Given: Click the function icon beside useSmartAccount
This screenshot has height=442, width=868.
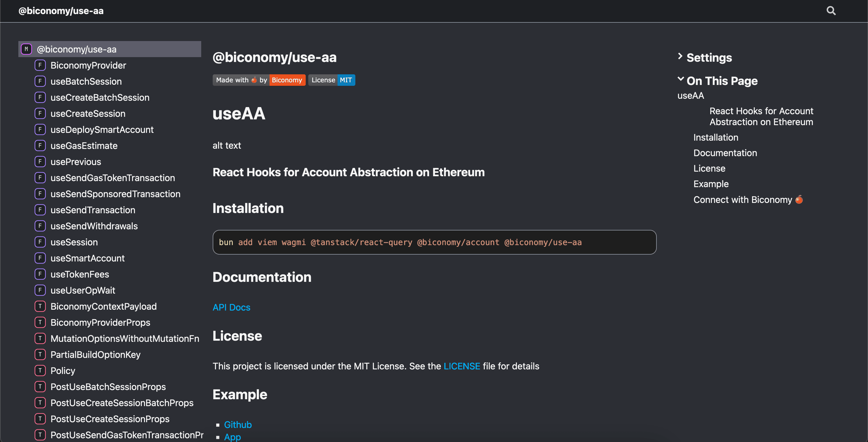Looking at the screenshot, I should coord(40,258).
